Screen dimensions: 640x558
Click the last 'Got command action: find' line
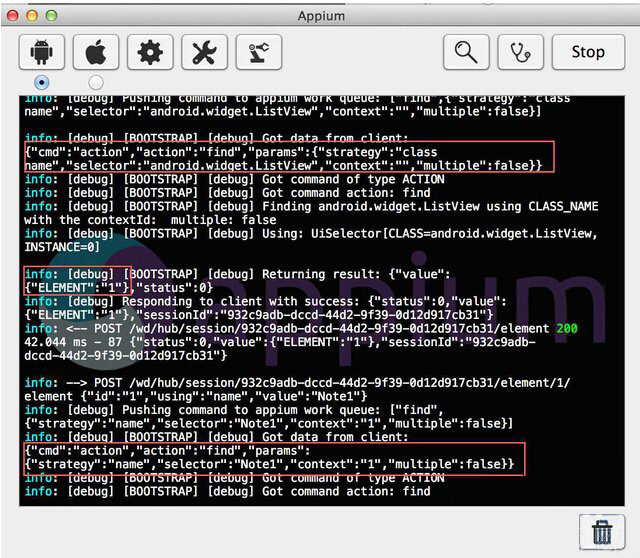[x=227, y=491]
